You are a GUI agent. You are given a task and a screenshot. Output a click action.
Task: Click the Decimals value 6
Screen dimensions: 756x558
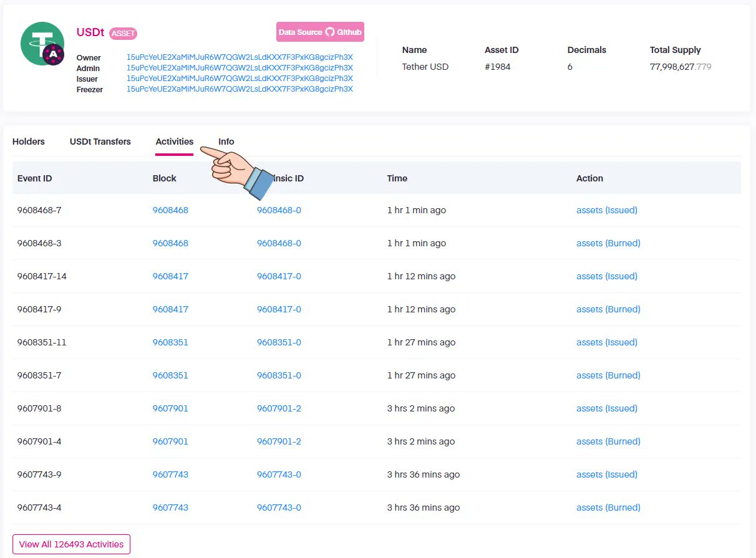point(570,67)
